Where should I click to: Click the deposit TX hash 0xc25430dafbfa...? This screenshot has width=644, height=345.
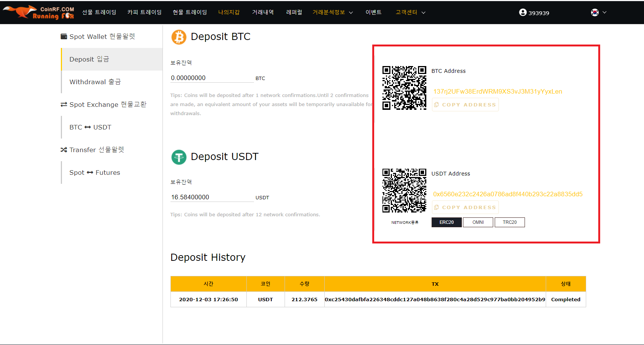[x=435, y=300]
